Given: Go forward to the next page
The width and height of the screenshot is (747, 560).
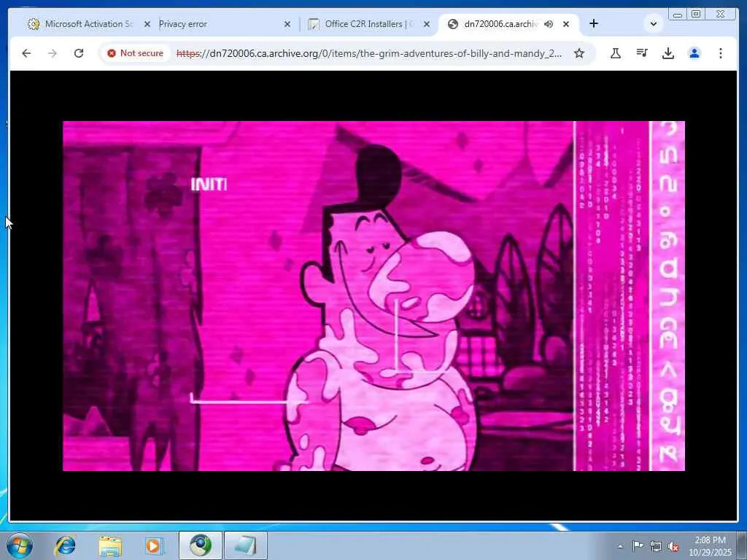Looking at the screenshot, I should (53, 53).
